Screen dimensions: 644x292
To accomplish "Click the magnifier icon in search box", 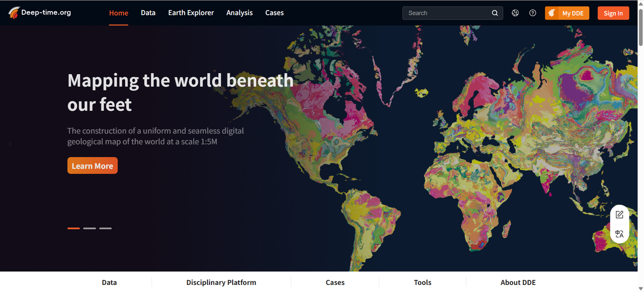I will click(495, 13).
